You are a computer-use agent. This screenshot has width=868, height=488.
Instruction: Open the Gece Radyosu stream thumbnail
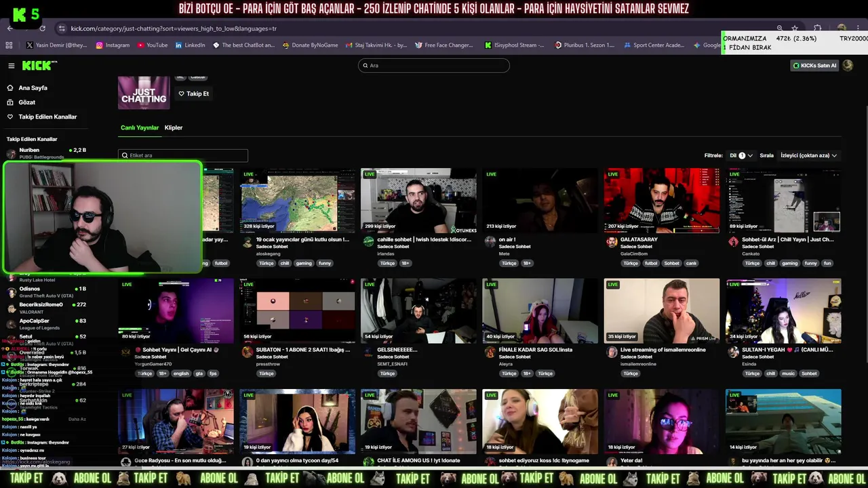[x=176, y=422]
